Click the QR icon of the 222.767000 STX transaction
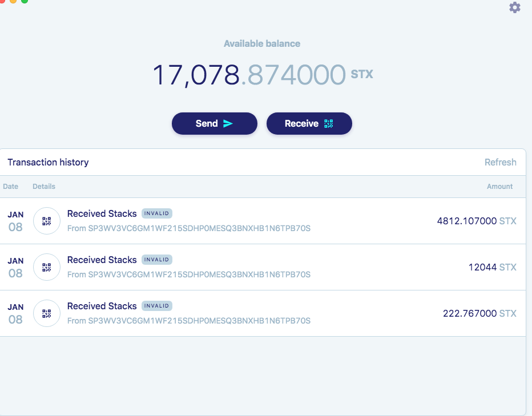The height and width of the screenshot is (416, 532). pyautogui.click(x=47, y=313)
